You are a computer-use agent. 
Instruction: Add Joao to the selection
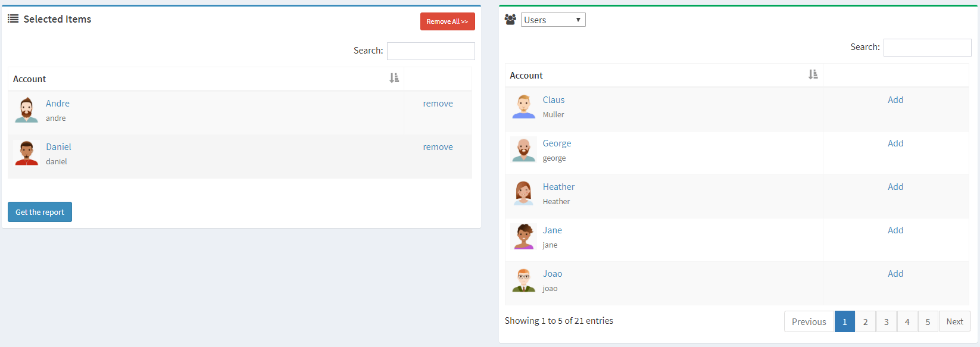click(x=895, y=274)
